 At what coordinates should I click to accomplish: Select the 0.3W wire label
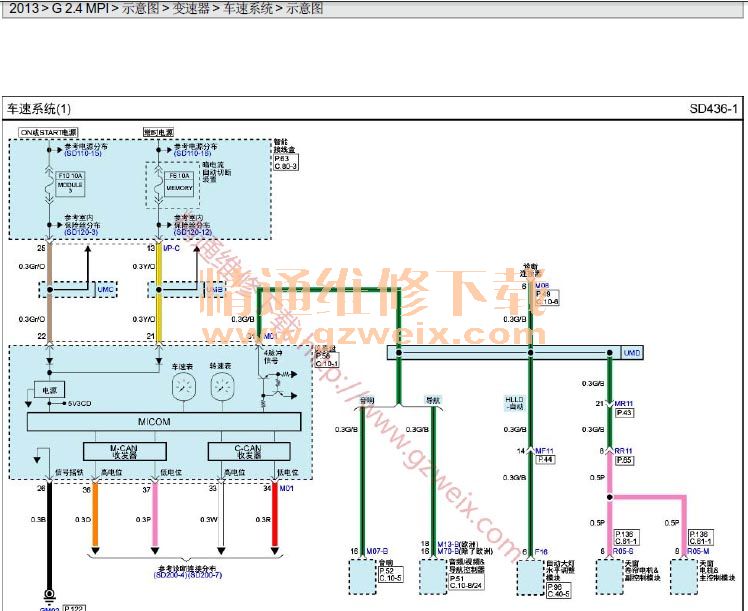pyautogui.click(x=209, y=519)
